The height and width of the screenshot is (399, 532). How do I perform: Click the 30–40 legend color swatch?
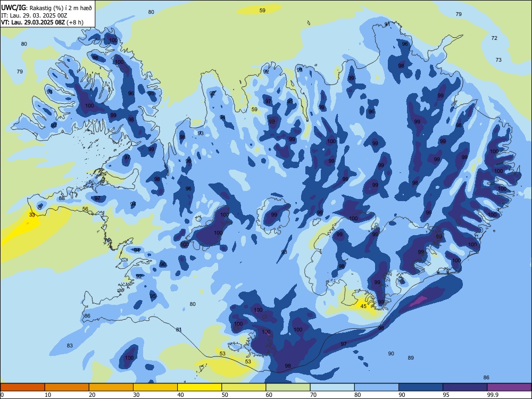pyautogui.click(x=155, y=387)
